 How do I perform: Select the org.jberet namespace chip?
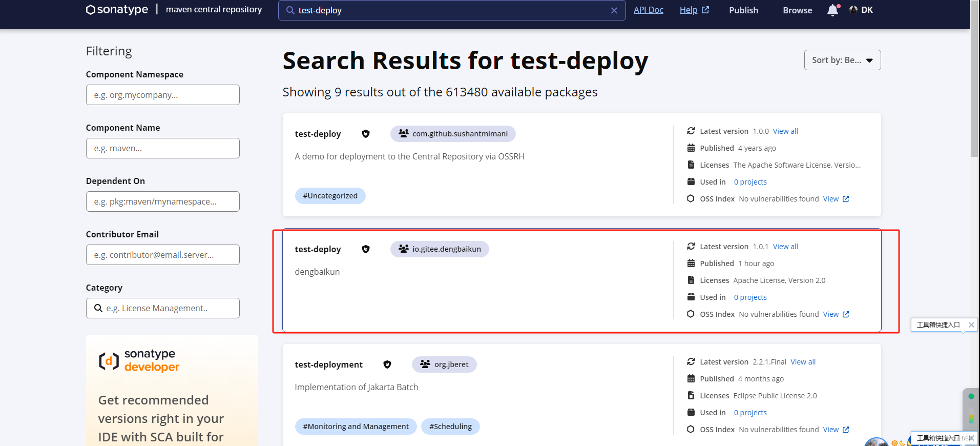(444, 364)
